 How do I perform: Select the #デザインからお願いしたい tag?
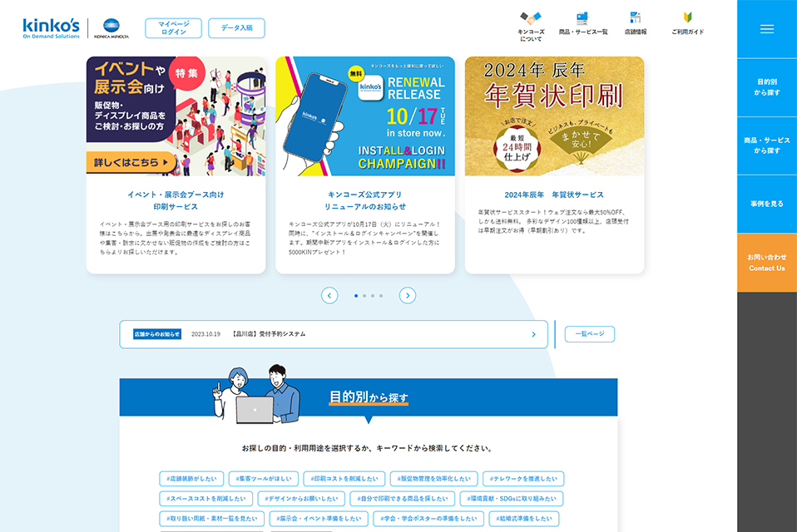pyautogui.click(x=301, y=499)
